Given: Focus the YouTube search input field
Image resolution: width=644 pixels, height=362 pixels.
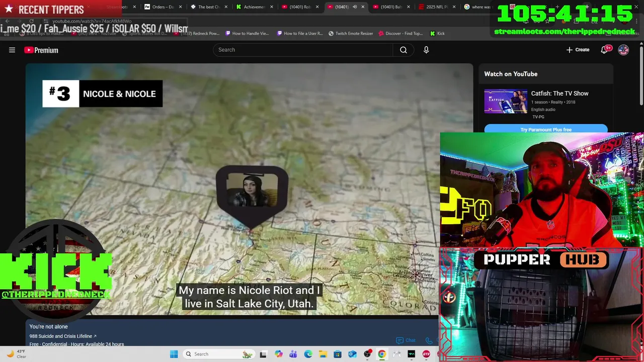Looking at the screenshot, I should point(303,50).
